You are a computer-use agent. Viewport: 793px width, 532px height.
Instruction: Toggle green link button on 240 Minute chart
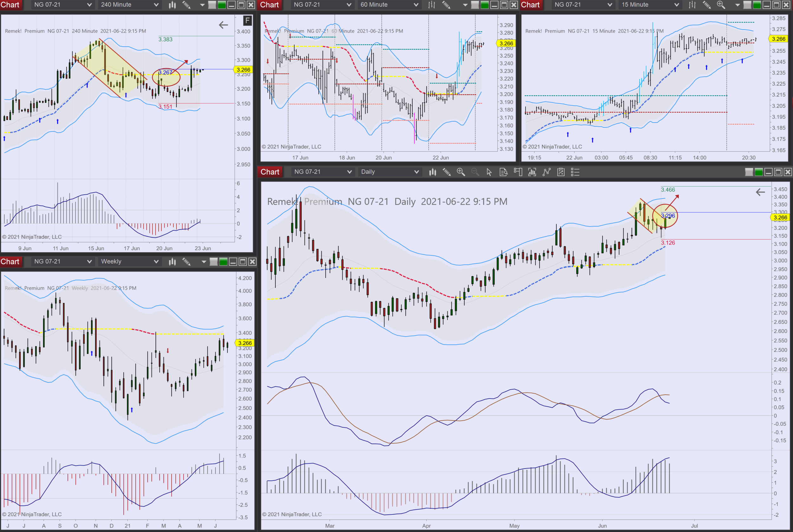point(222,5)
